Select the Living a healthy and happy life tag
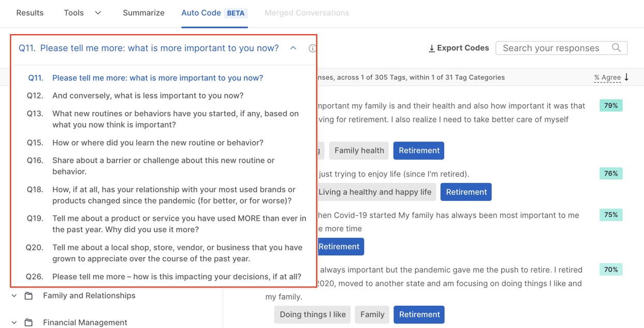 click(x=376, y=192)
